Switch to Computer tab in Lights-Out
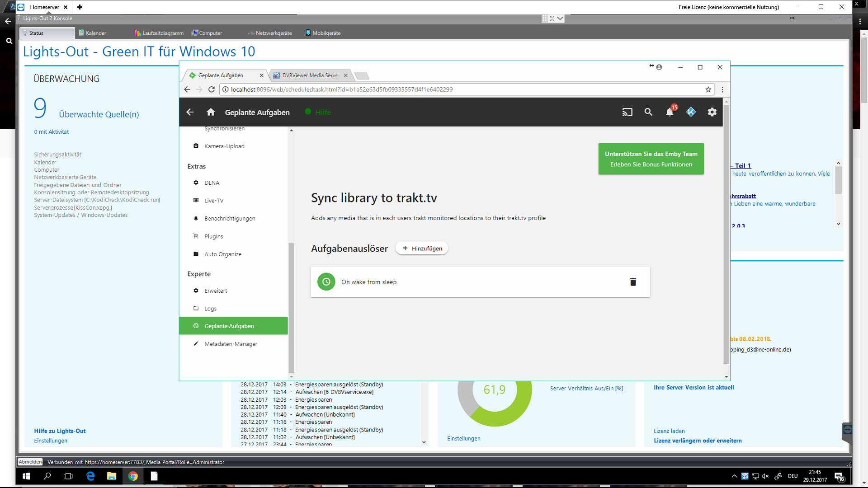This screenshot has width=868, height=488. pos(207,33)
